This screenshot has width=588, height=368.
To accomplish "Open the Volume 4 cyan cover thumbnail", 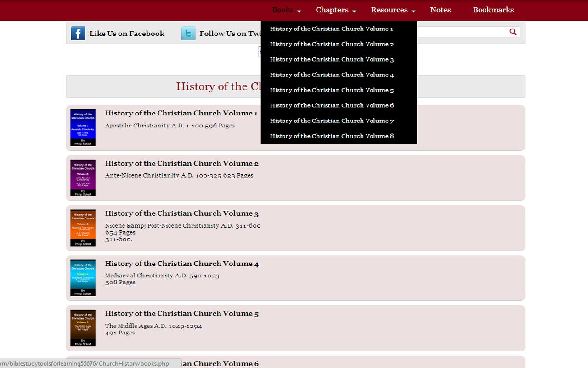I will (x=83, y=278).
